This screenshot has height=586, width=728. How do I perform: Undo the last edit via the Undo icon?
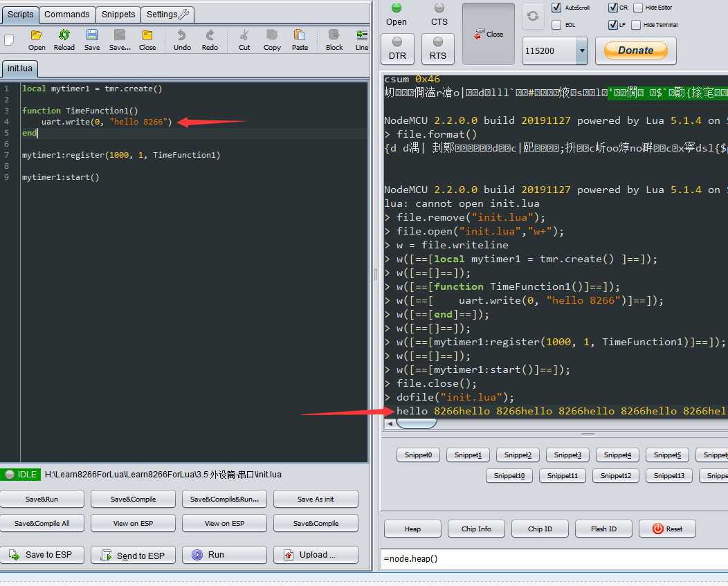click(182, 40)
